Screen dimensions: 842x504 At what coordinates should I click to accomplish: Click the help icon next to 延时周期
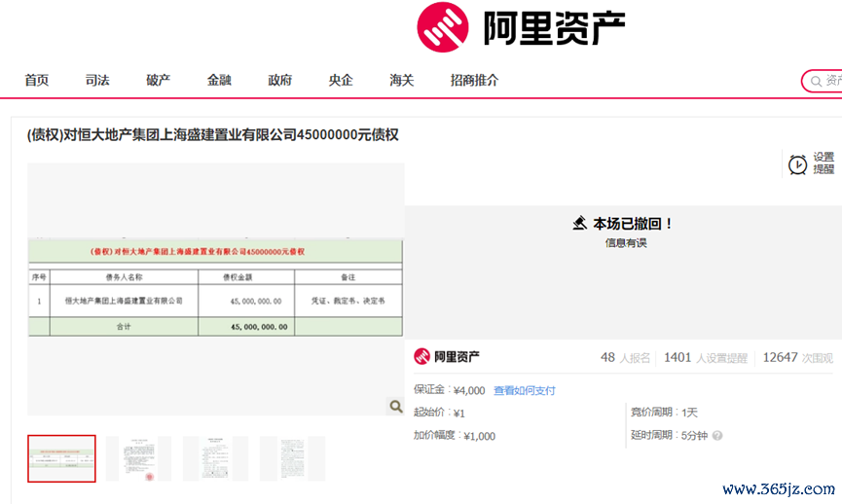[x=716, y=435]
